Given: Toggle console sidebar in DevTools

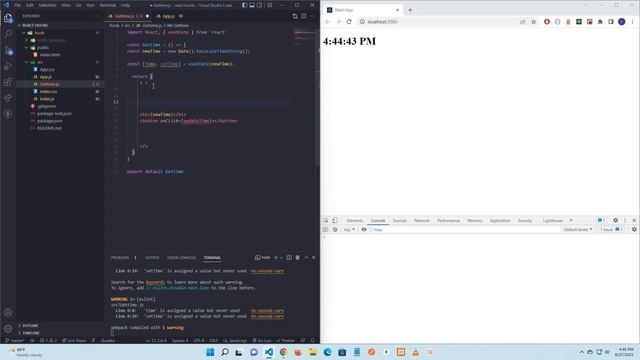Looking at the screenshot, I should click(326, 230).
